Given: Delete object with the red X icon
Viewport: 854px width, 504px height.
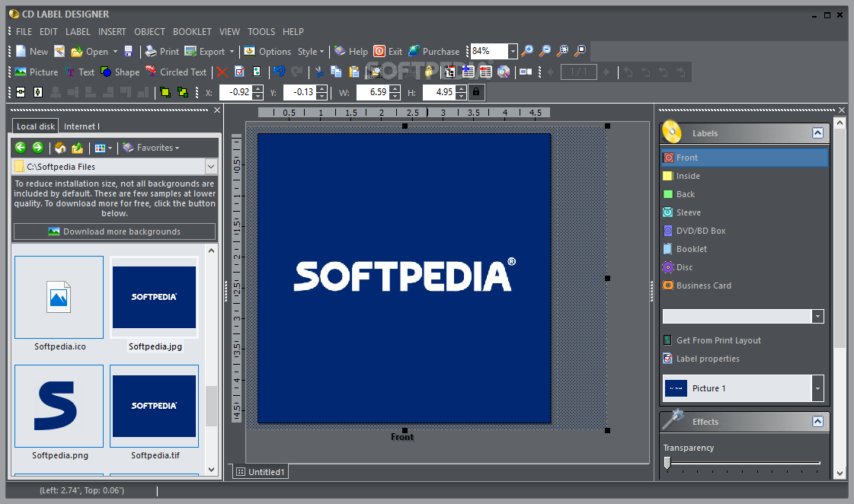Looking at the screenshot, I should tap(222, 72).
